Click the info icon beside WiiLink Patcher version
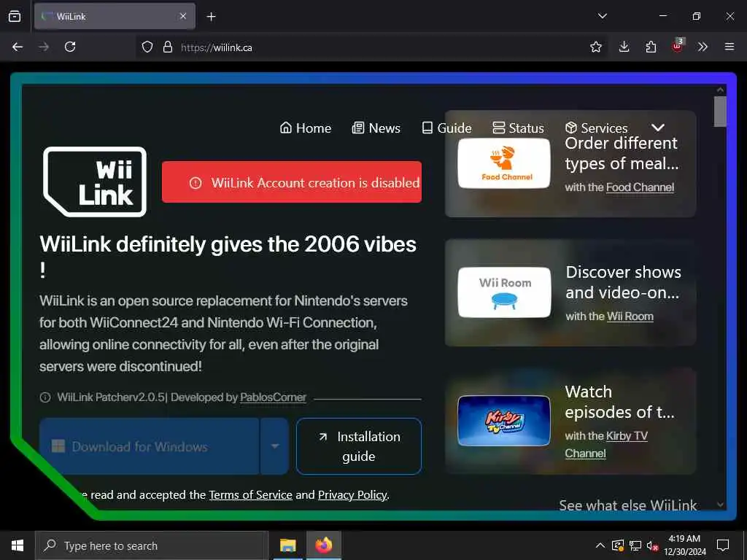This screenshot has height=560, width=747. (x=45, y=397)
